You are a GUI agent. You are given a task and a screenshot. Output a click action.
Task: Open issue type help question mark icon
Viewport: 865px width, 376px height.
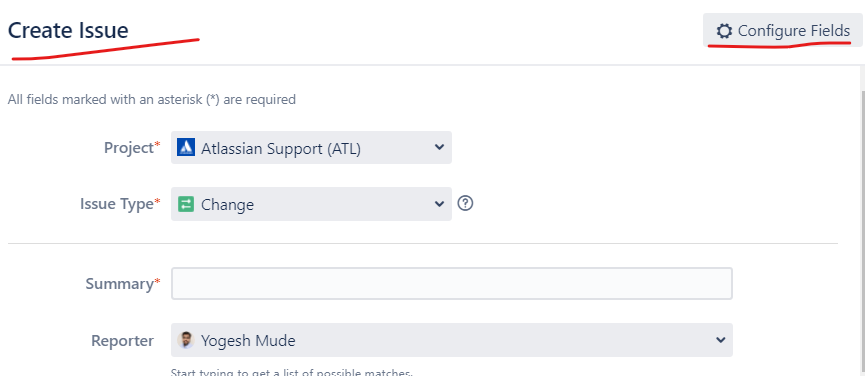tap(466, 203)
